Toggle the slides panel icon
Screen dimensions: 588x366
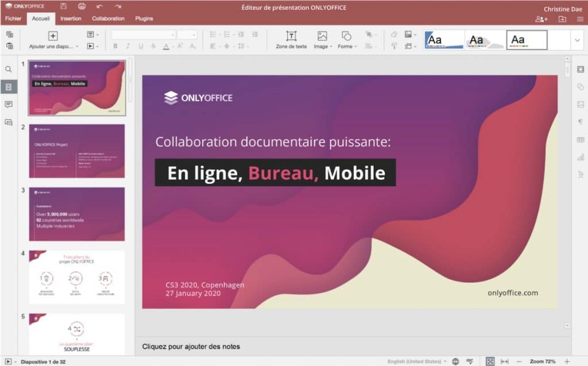click(9, 87)
